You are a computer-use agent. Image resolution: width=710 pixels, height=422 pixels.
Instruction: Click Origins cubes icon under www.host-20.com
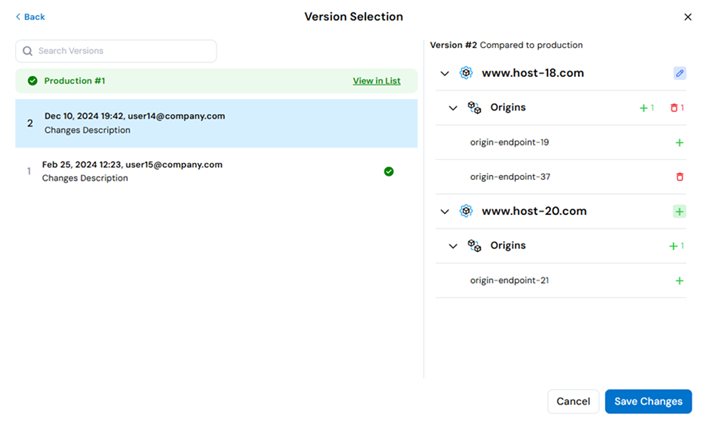(x=474, y=246)
